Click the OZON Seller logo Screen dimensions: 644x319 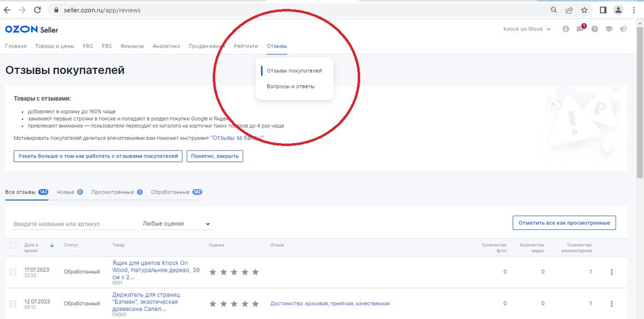(31, 29)
